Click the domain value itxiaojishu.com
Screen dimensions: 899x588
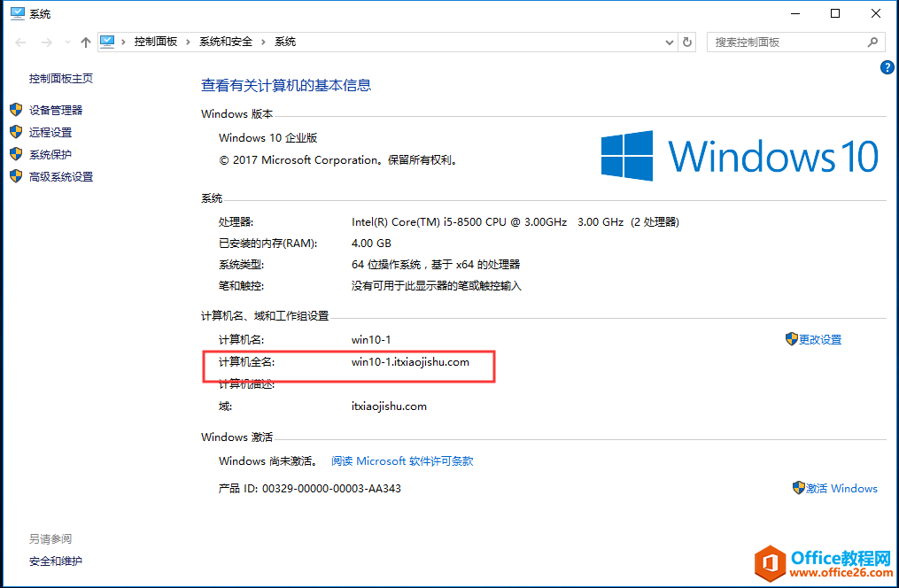click(389, 406)
